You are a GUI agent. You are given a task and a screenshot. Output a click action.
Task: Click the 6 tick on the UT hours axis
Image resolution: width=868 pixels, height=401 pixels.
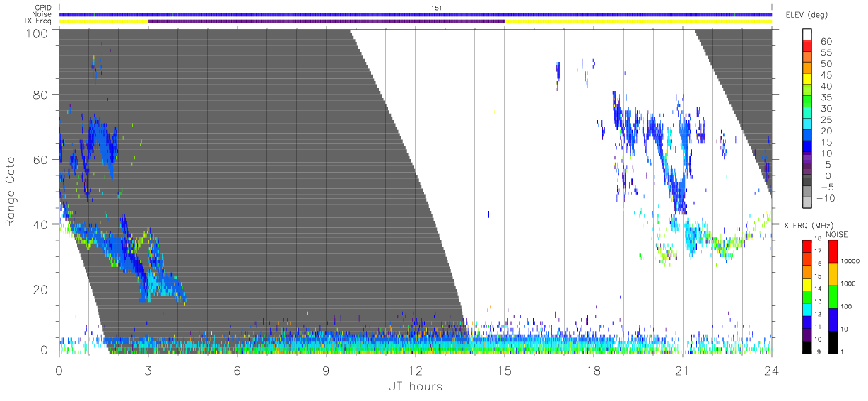[x=237, y=370]
